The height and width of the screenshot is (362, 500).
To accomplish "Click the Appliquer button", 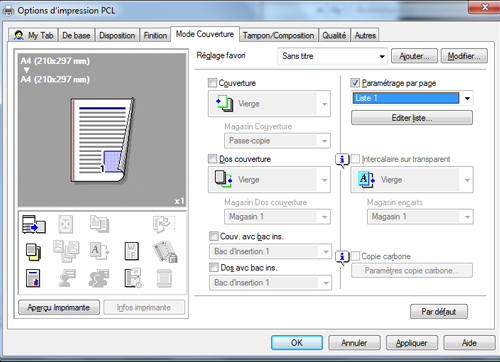I will [412, 343].
